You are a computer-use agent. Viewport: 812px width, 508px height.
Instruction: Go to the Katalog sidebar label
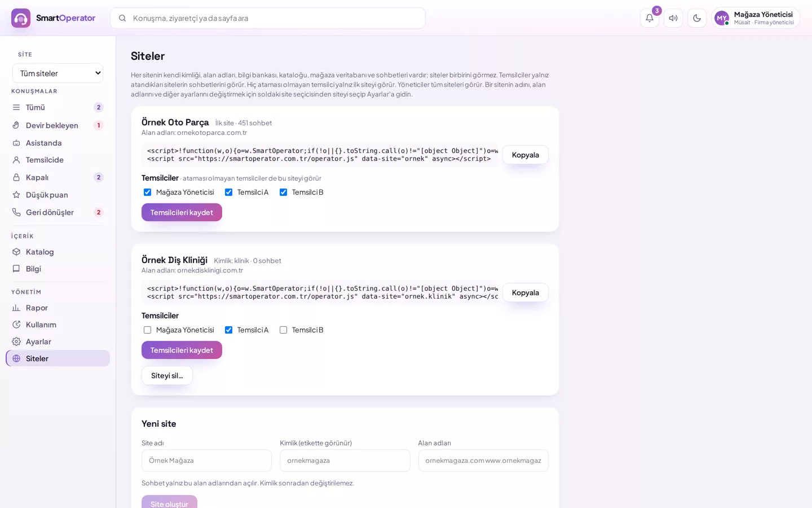point(39,252)
